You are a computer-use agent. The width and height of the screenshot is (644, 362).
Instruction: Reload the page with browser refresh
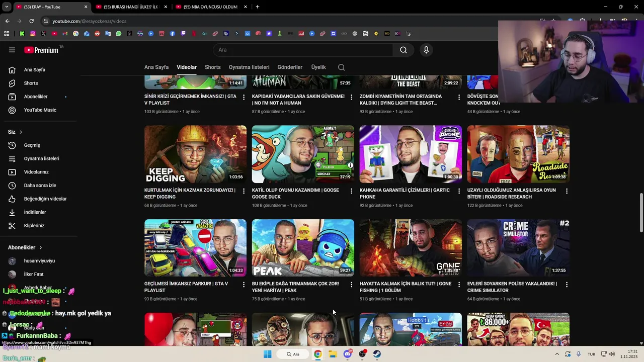point(31,21)
